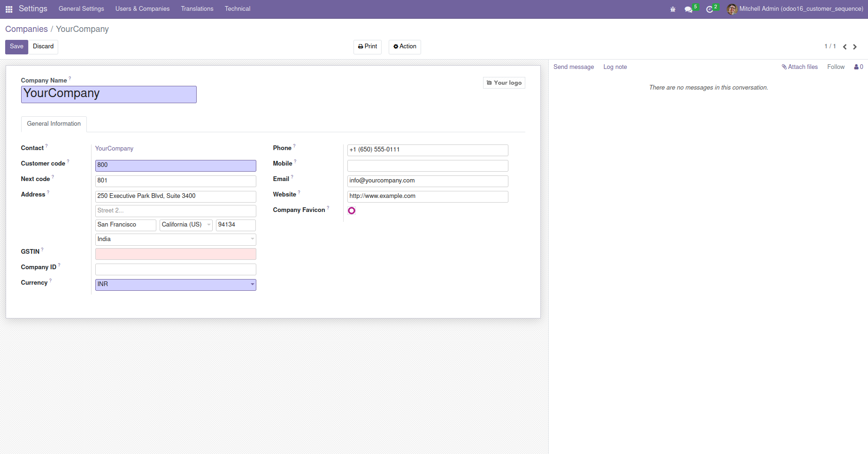Open Translations menu
The image size is (868, 454).
tap(197, 9)
